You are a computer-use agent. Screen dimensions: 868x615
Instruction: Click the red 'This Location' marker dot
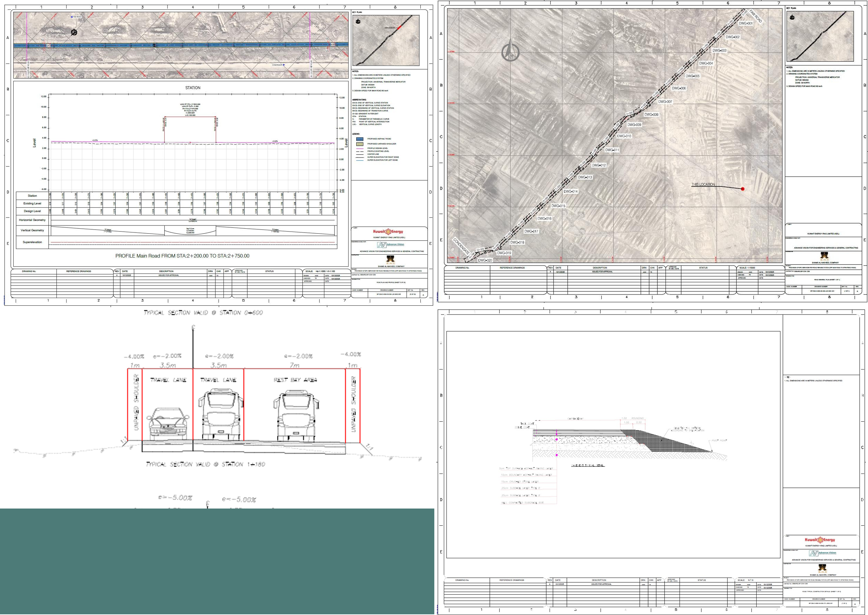[743, 188]
